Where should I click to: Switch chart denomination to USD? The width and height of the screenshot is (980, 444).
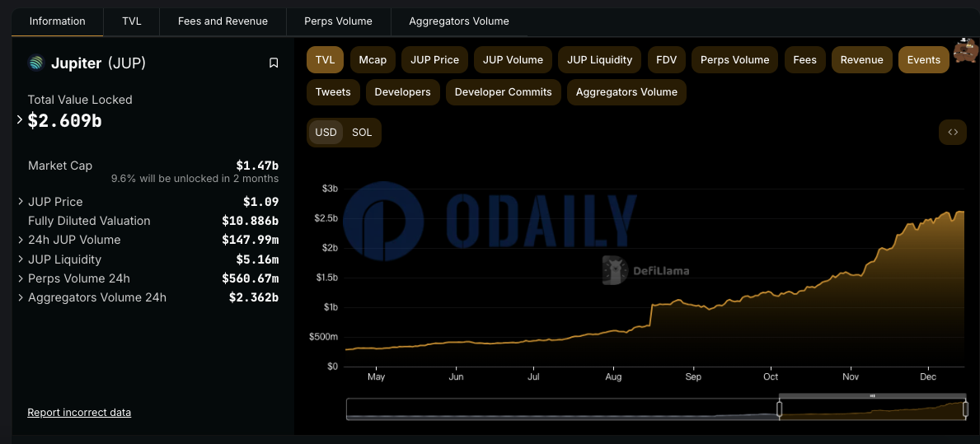click(326, 133)
